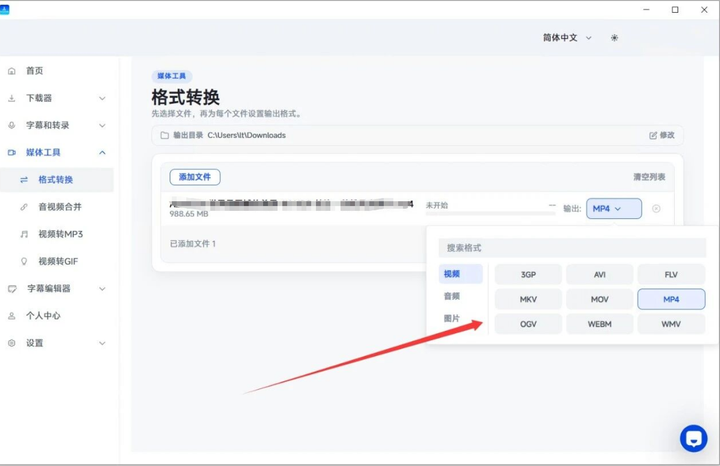This screenshot has height=466, width=720.
Task: Choose the FLV format
Action: click(671, 275)
